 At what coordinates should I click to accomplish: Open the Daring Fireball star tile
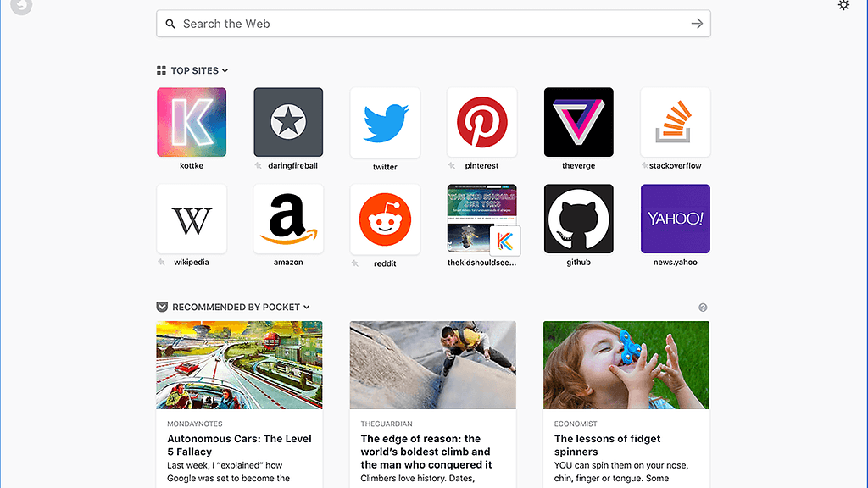point(288,122)
